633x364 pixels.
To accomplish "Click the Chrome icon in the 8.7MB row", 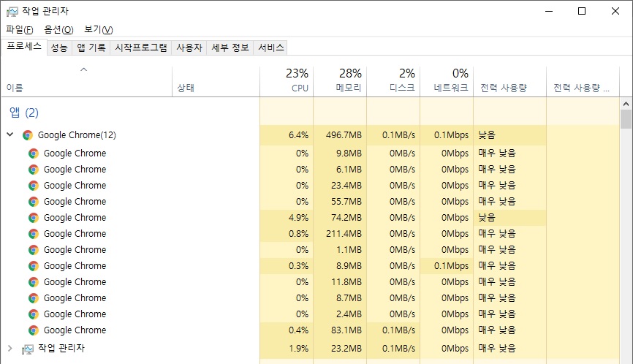I will [x=34, y=298].
